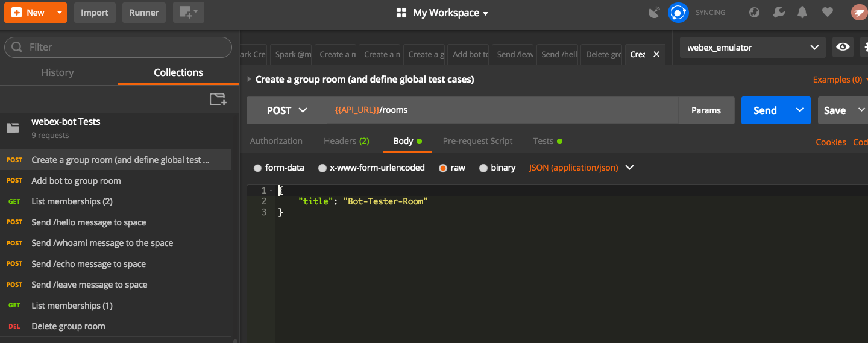Viewport: 868px width, 343px height.
Task: Open the user avatar menu
Action: 858,13
